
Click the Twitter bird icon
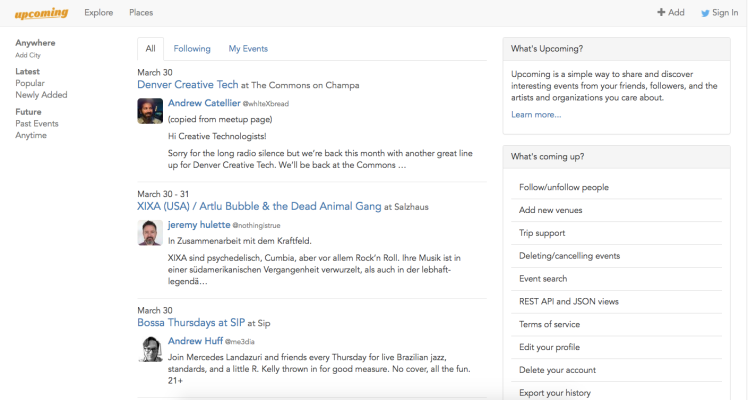point(705,13)
